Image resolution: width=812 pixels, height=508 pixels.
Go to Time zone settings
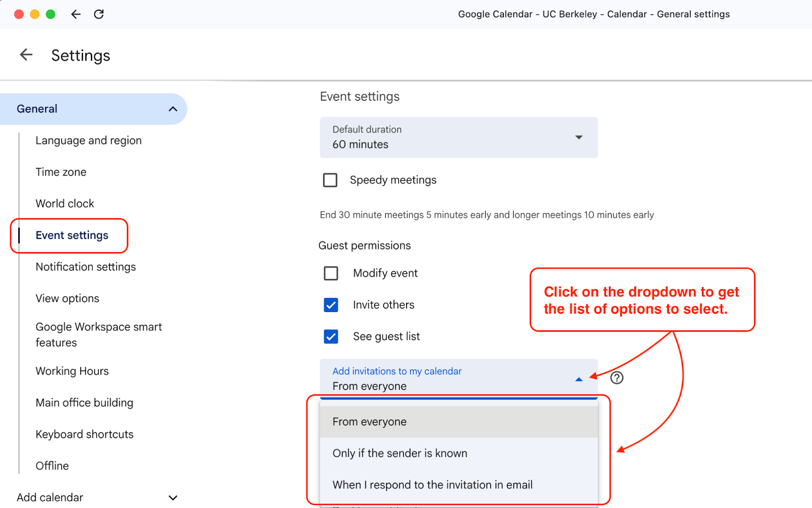(61, 172)
